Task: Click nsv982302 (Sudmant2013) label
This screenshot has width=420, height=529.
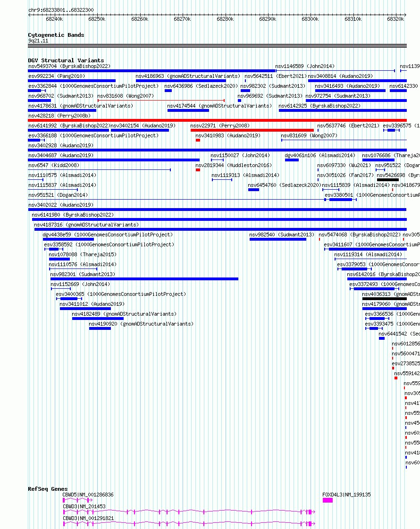Action: (273, 86)
